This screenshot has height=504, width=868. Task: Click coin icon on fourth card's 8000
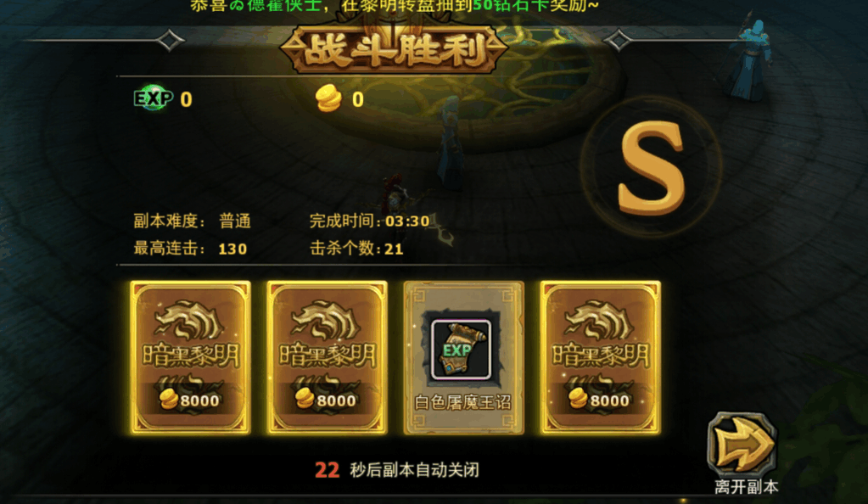pyautogui.click(x=578, y=399)
